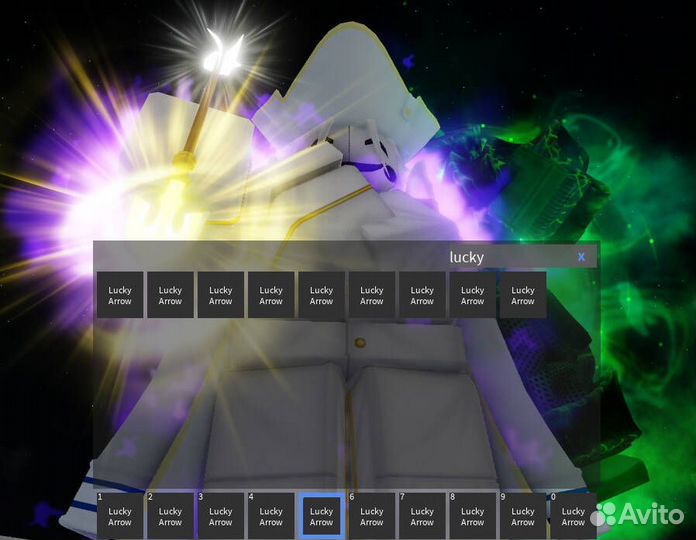Equip Lucky Arrow in hotbar slot 0
Screen dimensions: 696x540
pyautogui.click(x=573, y=516)
